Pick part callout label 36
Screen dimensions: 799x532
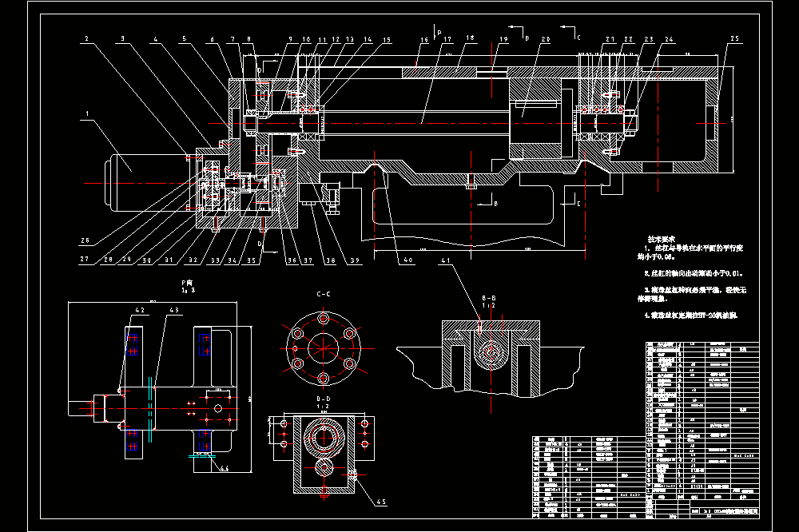(292, 260)
